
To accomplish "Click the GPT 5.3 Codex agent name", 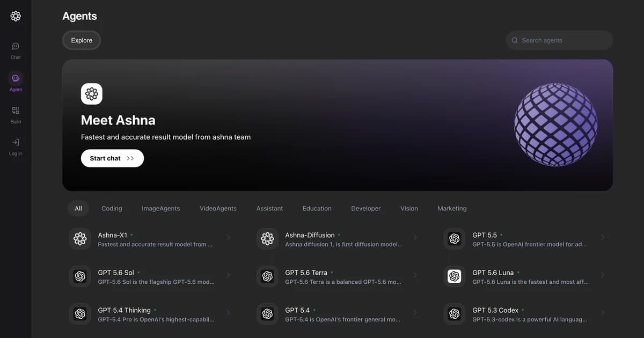I will (495, 310).
